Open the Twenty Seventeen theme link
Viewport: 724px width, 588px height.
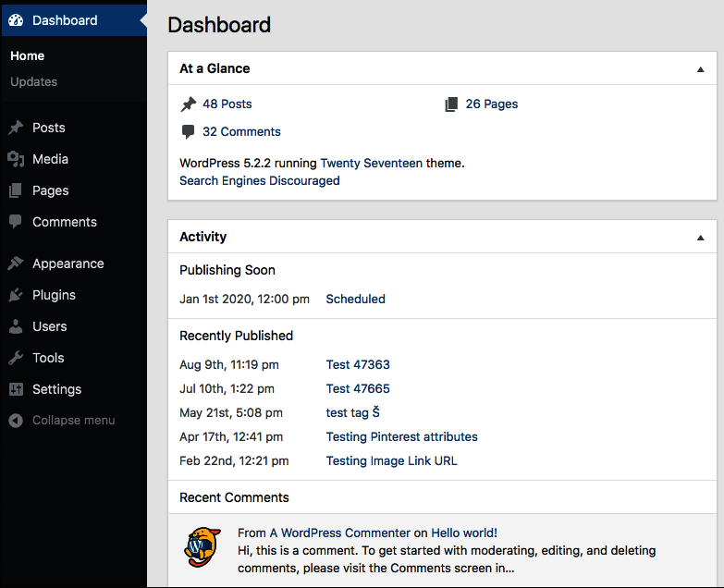[371, 163]
